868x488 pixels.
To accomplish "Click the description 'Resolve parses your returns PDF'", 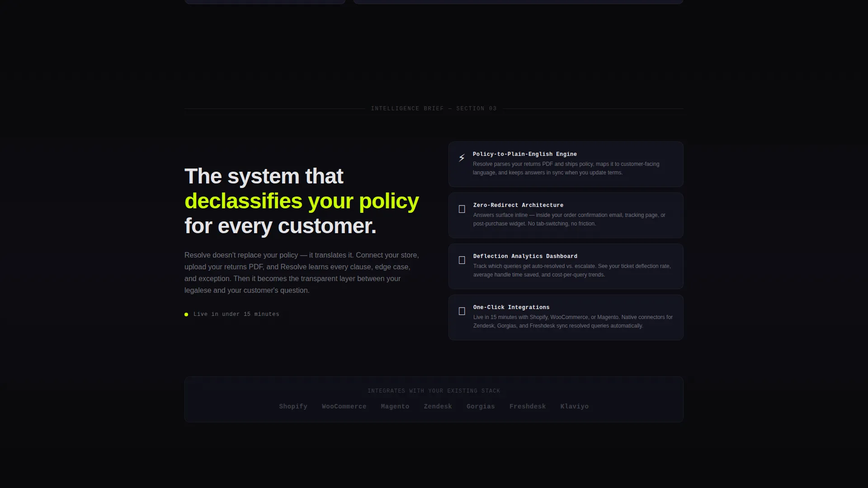I will (x=566, y=168).
